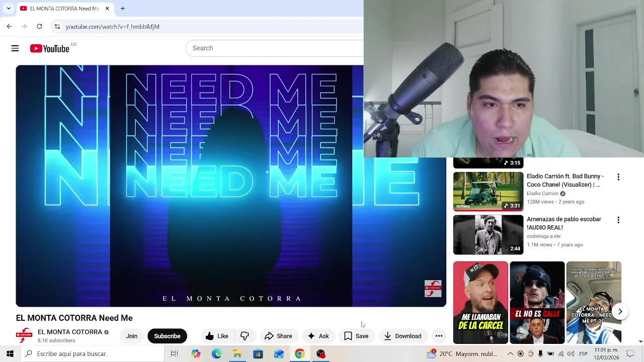Click the subscribe watermark in the video corner

433,289
